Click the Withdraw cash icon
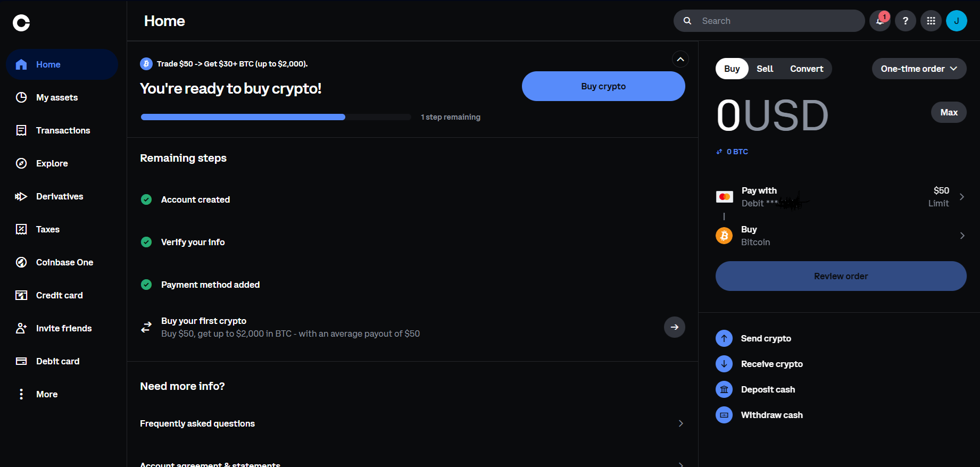Screen dimensions: 980x467 click(724, 415)
